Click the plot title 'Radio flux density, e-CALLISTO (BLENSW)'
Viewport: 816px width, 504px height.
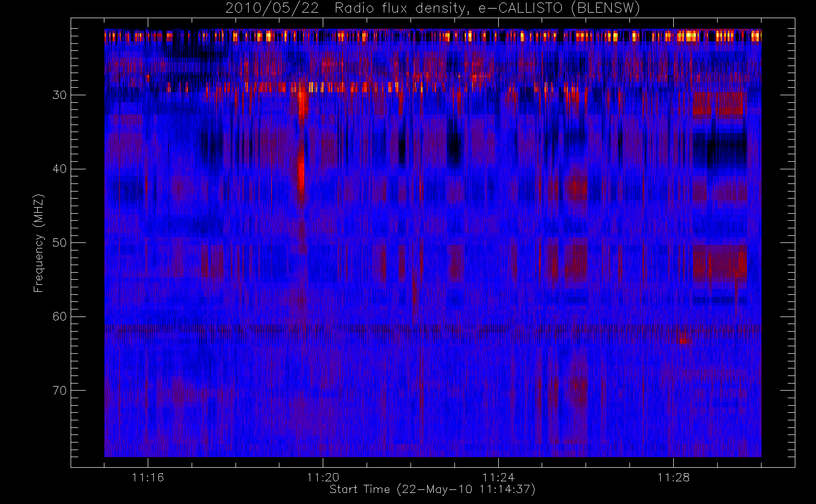487,9
